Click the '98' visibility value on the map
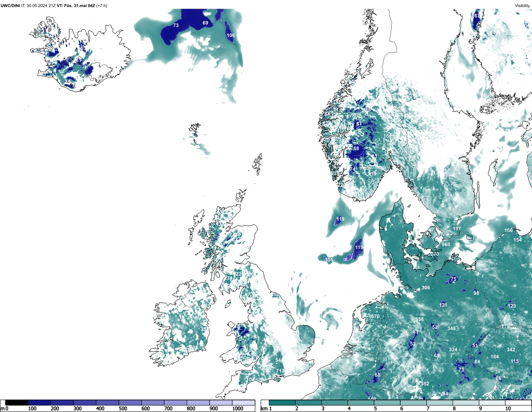532x412 pixels. pyautogui.click(x=476, y=293)
